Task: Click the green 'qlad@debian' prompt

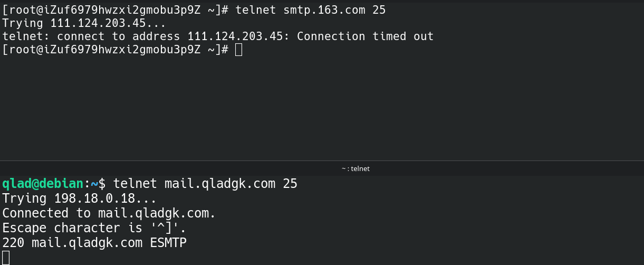Action: click(x=43, y=184)
